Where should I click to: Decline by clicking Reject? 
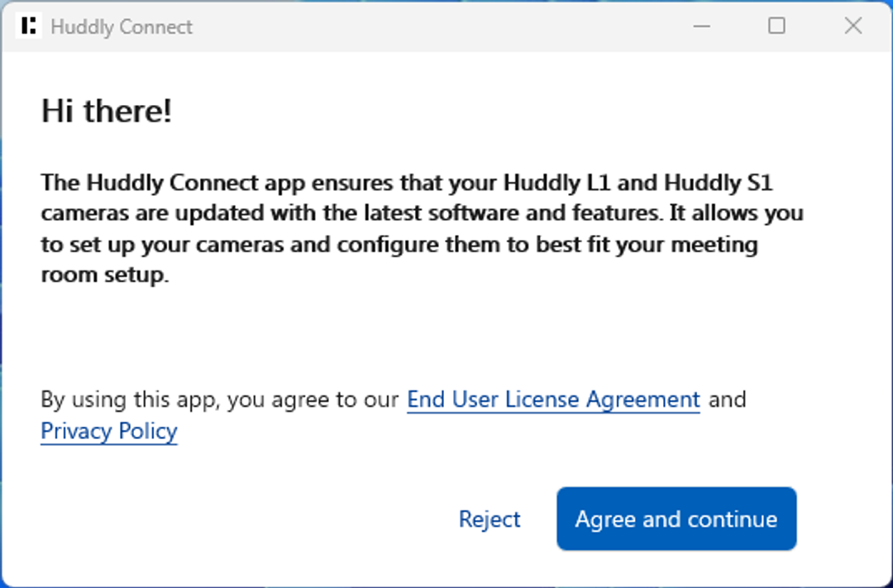pos(489,519)
